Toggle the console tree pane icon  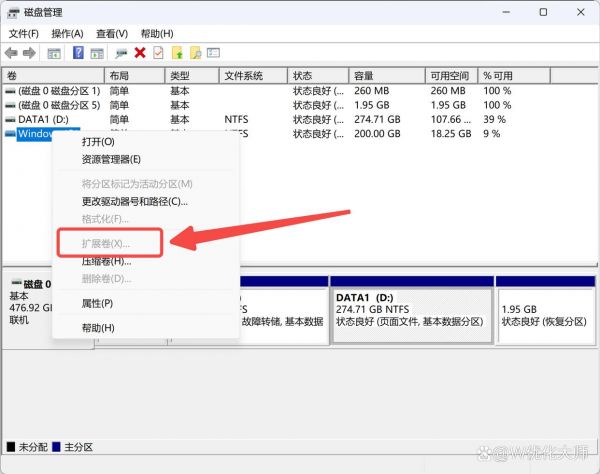pyautogui.click(x=54, y=53)
